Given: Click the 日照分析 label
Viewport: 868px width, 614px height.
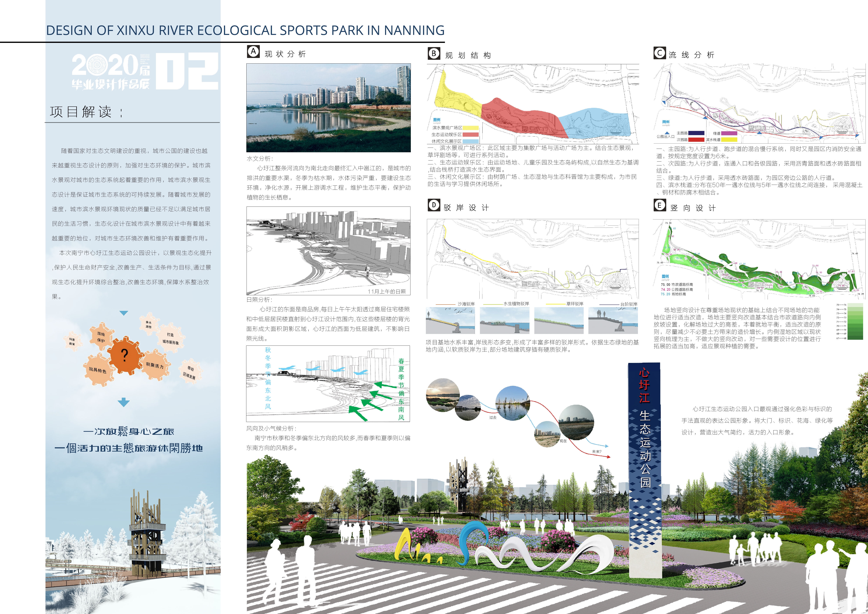Looking at the screenshot, I should [x=259, y=299].
